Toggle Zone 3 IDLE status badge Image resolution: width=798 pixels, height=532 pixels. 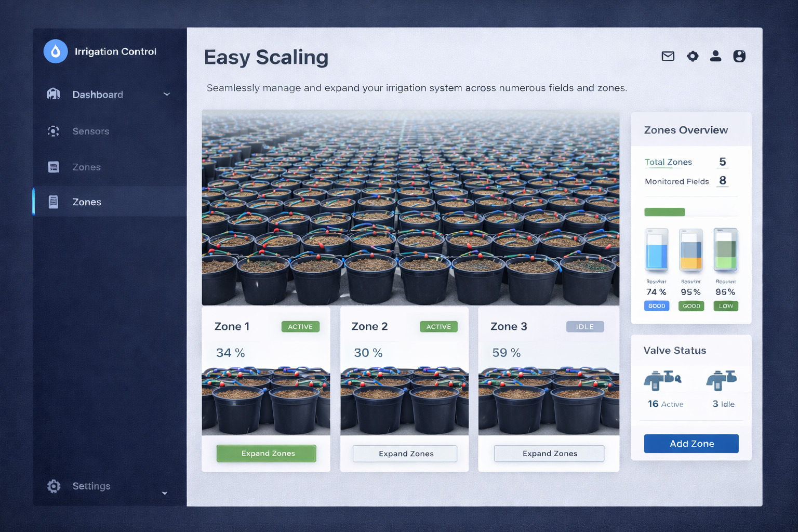coord(585,327)
